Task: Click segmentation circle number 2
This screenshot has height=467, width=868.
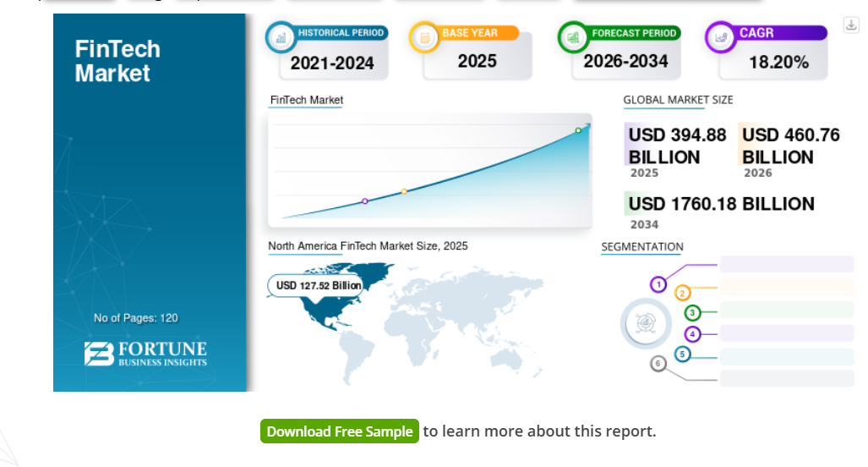Action: click(x=683, y=293)
